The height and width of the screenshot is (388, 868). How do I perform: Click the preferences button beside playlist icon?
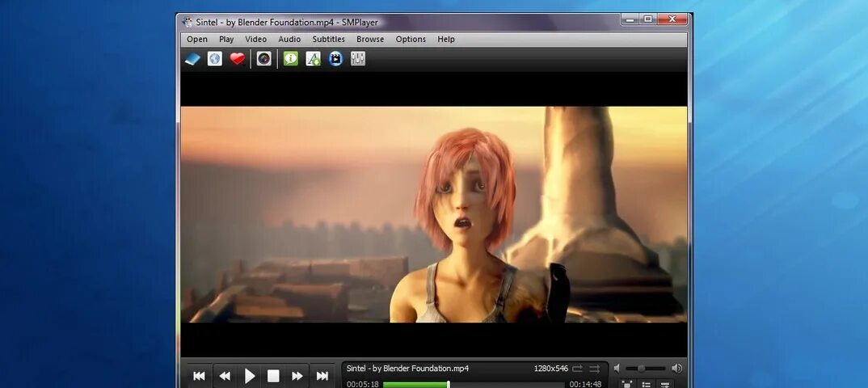coord(665,384)
